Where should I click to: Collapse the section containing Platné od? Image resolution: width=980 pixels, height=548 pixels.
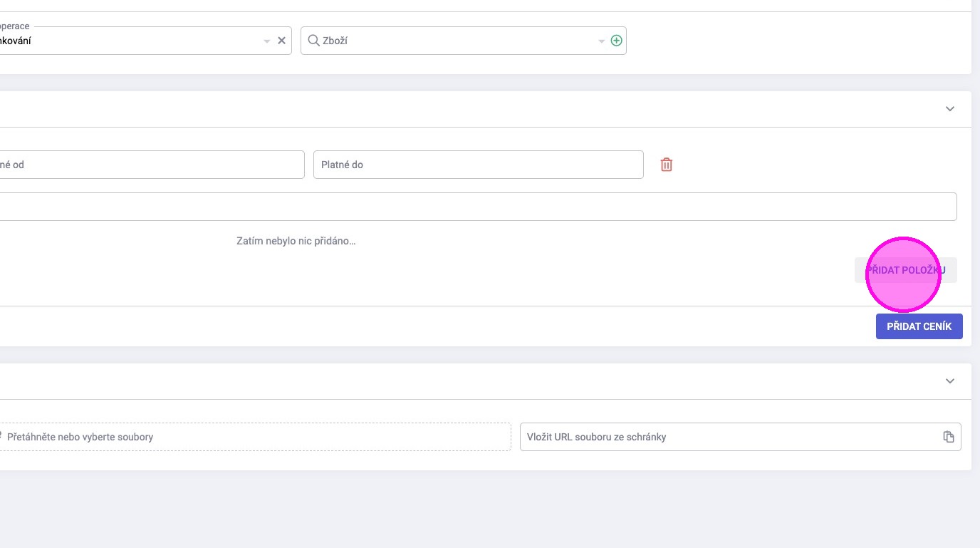(949, 109)
